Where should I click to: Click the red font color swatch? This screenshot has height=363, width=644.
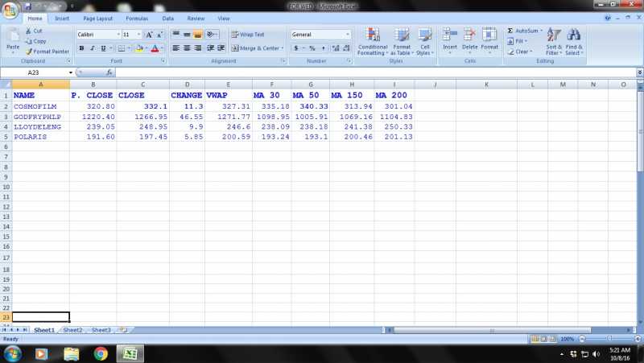[x=154, y=49]
